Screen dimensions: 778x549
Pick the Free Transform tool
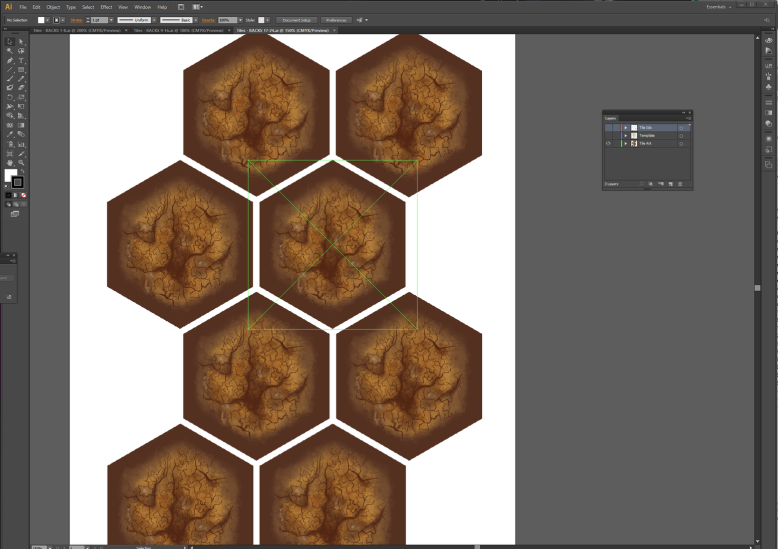click(x=21, y=106)
